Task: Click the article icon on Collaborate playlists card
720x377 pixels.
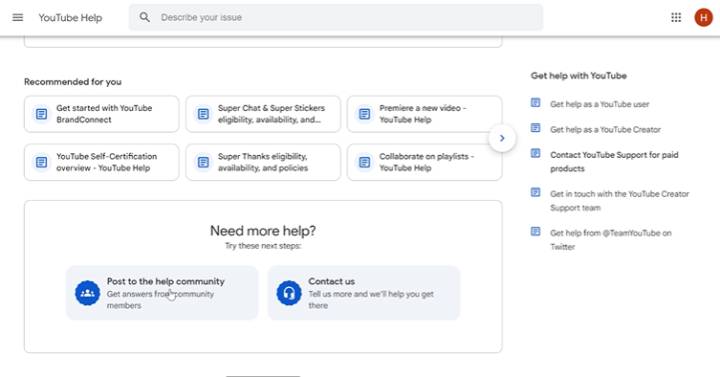Action: pos(365,162)
